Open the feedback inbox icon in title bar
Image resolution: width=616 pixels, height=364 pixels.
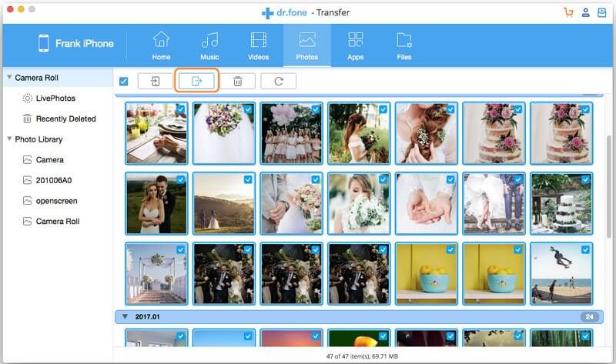point(602,12)
